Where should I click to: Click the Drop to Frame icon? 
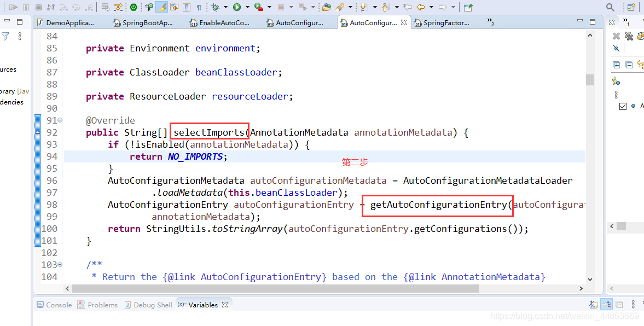(x=106, y=7)
